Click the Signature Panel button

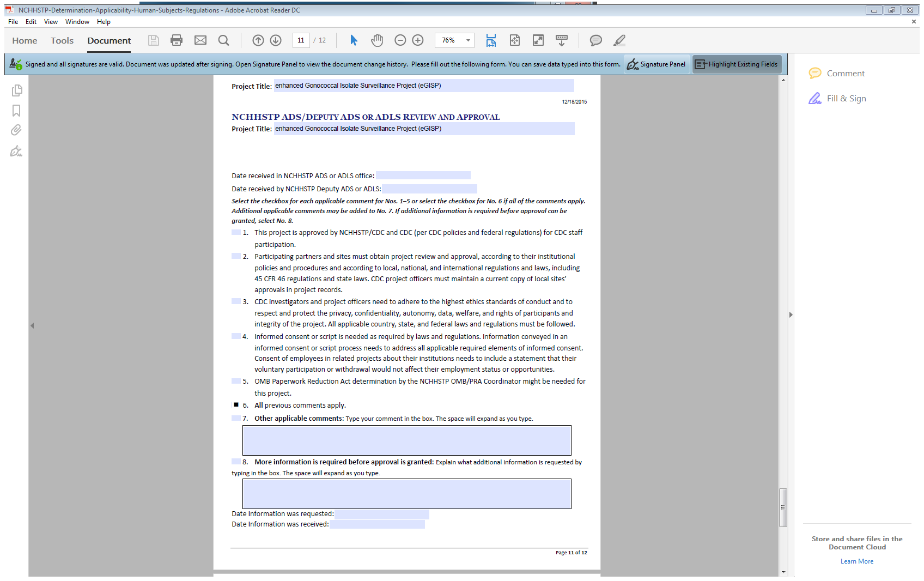click(x=656, y=64)
